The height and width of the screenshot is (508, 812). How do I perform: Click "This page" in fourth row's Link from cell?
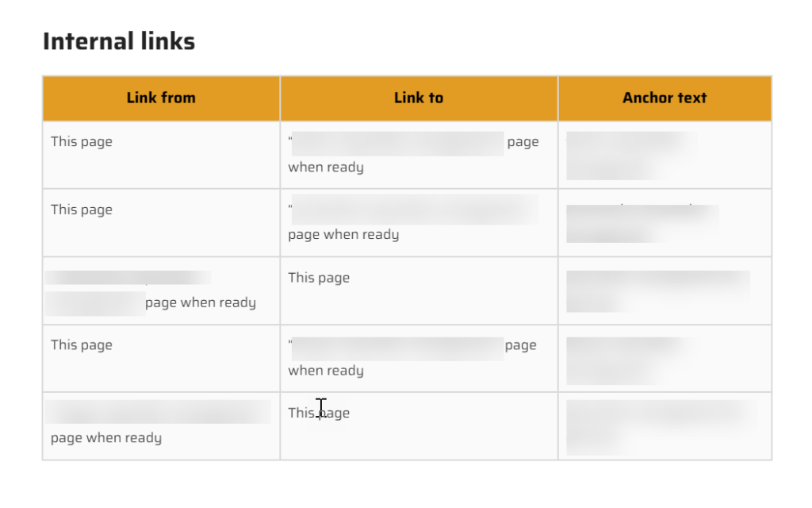82,345
